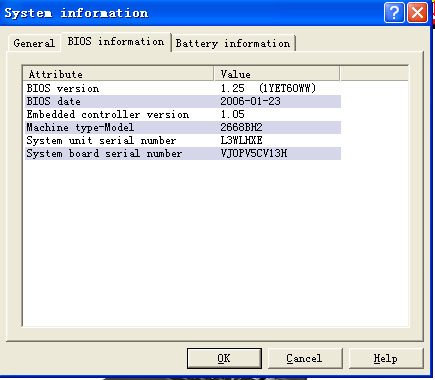Click the title bar question mark help icon
Viewport: 435px width, 380px height.
pyautogui.click(x=394, y=13)
